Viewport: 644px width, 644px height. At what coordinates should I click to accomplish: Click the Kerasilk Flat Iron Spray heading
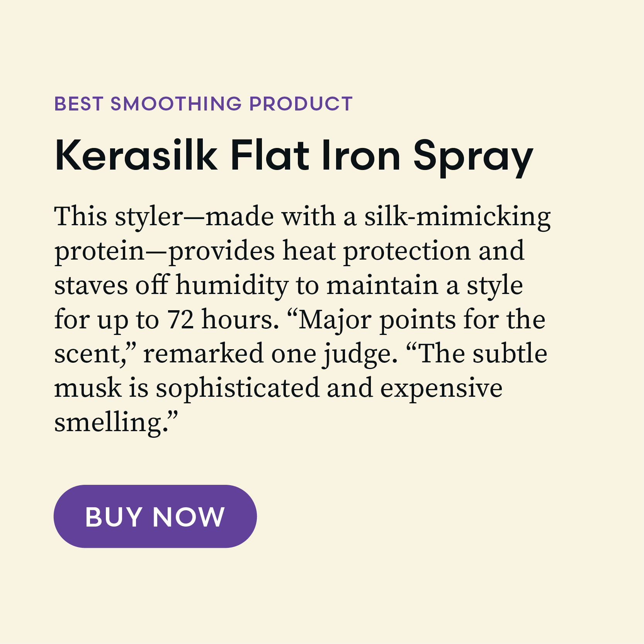tap(294, 156)
